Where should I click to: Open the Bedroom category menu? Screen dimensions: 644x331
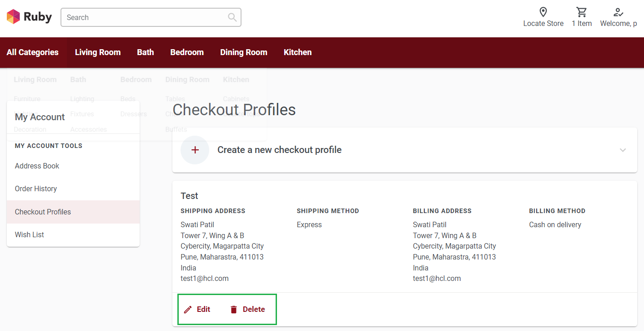187,52
